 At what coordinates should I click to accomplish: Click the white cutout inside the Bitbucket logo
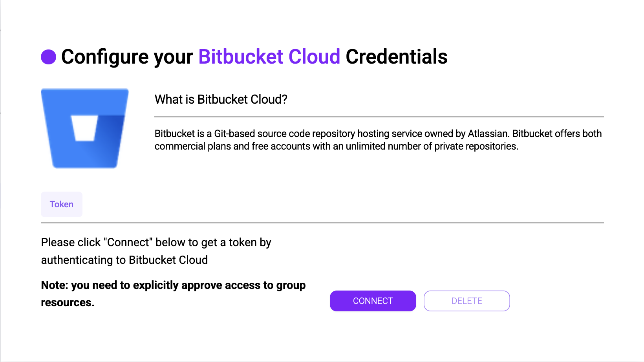coord(84,128)
